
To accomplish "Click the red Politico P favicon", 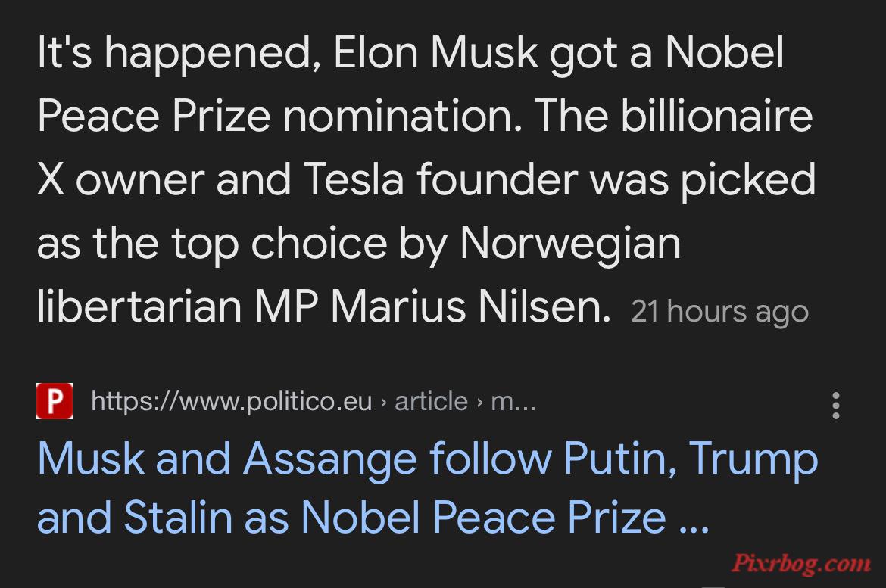I will coord(55,401).
